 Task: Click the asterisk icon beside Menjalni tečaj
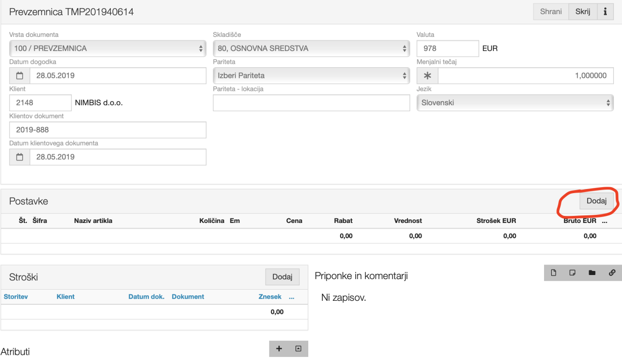427,76
